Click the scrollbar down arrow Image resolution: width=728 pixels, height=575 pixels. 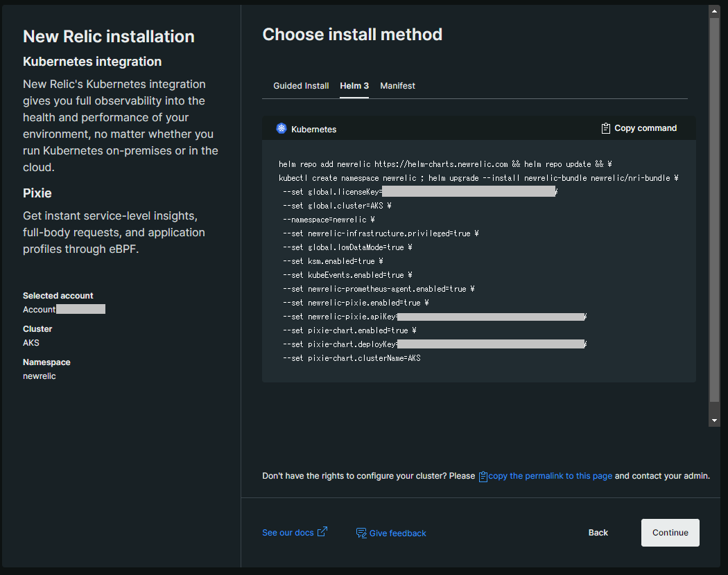click(714, 421)
